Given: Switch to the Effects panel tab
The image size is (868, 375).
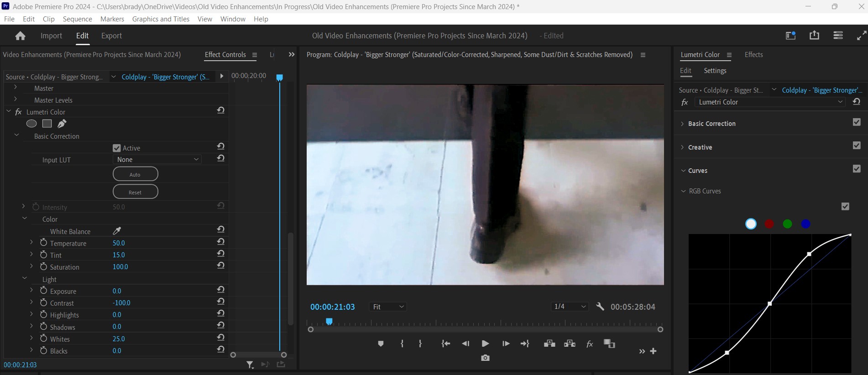Looking at the screenshot, I should click(753, 55).
